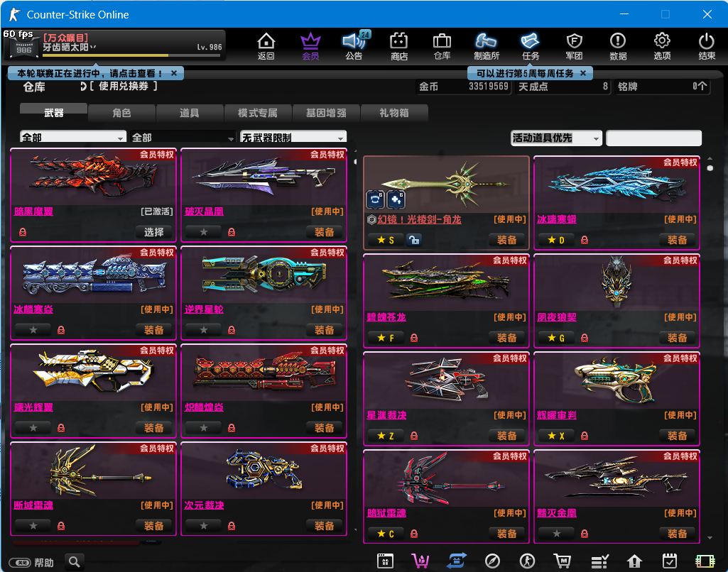Image resolution: width=728 pixels, height=572 pixels.
Task: Click the plus-arrow skill icon on 幻镜！光棱剑-角龙
Action: tap(396, 199)
